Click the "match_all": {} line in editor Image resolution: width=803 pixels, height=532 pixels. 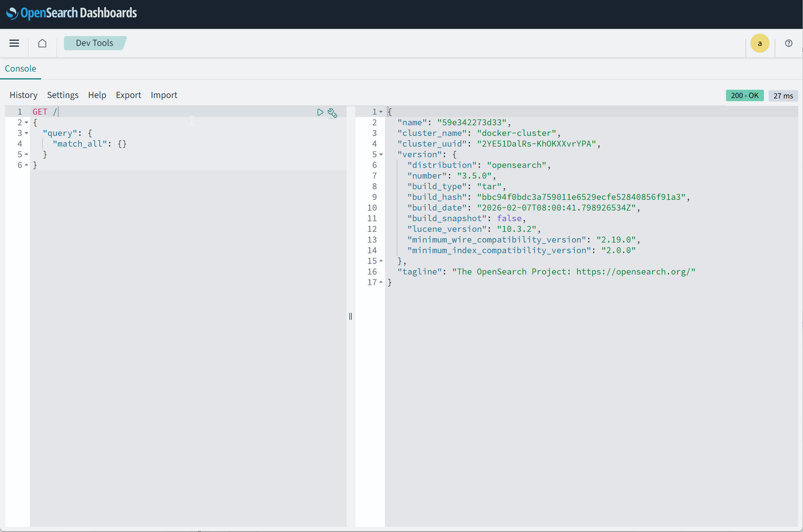coord(89,144)
